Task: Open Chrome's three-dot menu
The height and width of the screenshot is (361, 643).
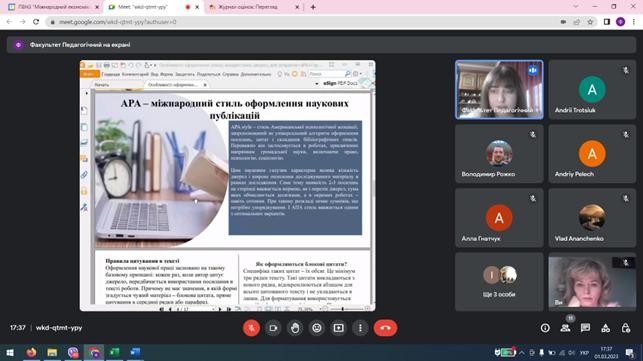Action: [634, 22]
